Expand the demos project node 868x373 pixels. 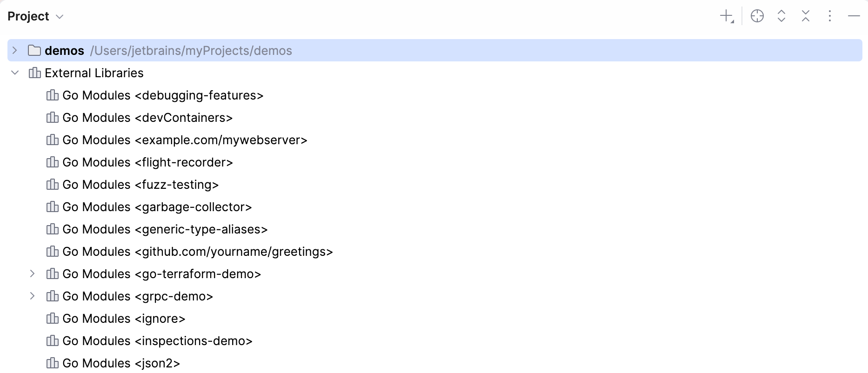pyautogui.click(x=14, y=50)
